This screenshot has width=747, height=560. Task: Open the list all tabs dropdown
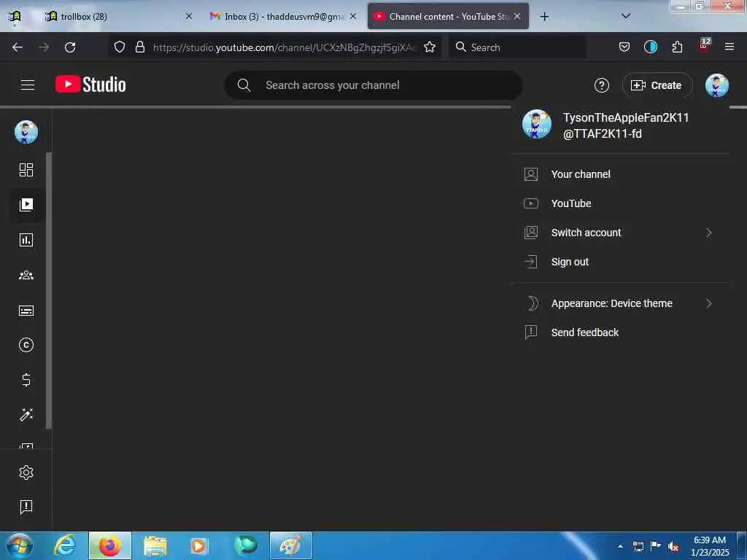pos(626,16)
